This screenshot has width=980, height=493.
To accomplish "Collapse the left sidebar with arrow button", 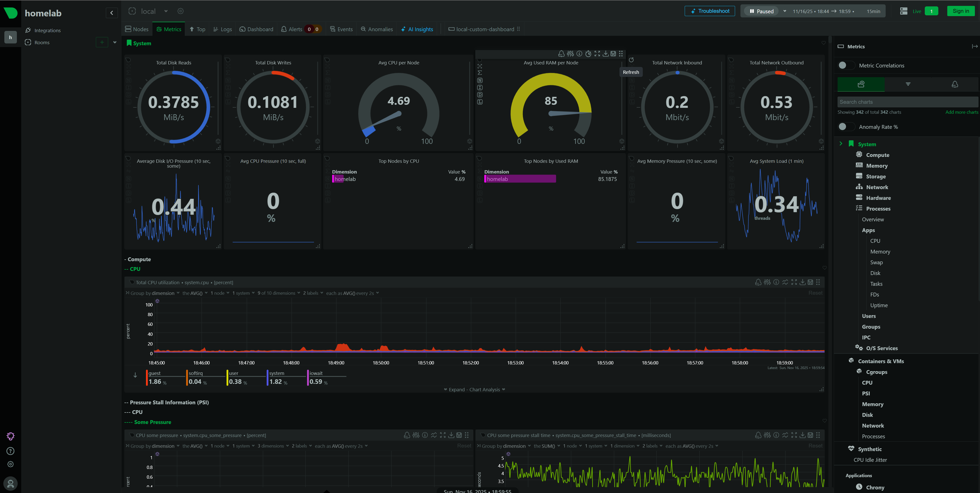I will [x=111, y=13].
